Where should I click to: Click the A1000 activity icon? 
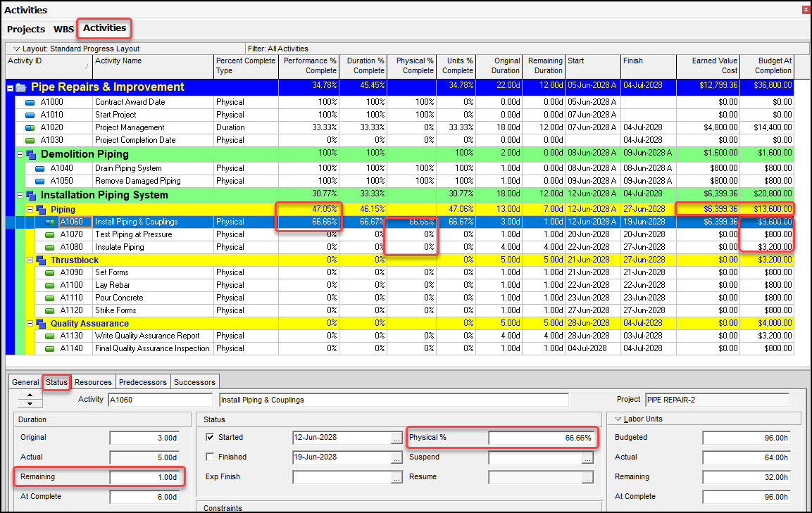point(30,103)
